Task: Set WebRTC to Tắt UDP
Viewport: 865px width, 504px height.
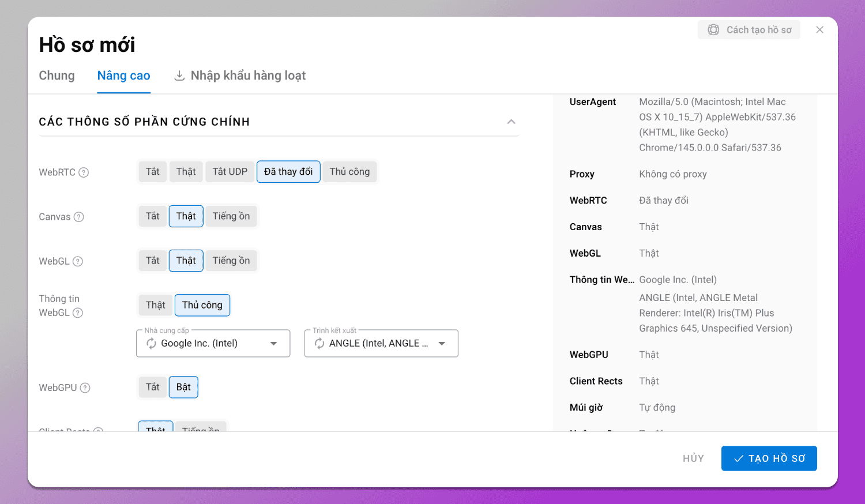Action: [x=230, y=172]
